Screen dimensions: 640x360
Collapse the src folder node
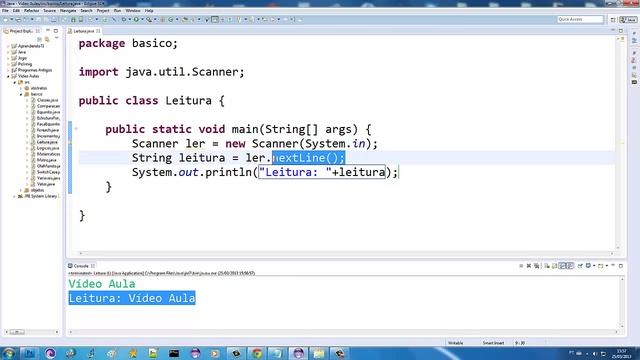[x=15, y=82]
